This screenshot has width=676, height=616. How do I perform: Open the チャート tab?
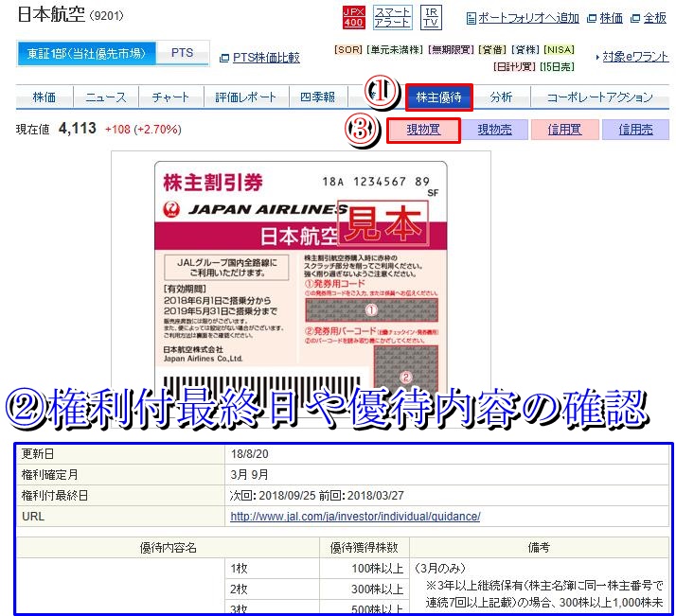point(170,97)
